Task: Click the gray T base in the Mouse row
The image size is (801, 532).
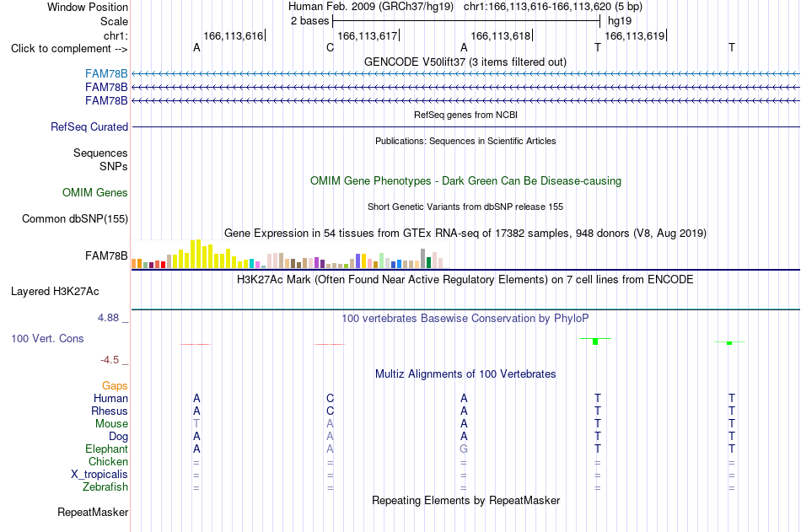Action: click(196, 423)
